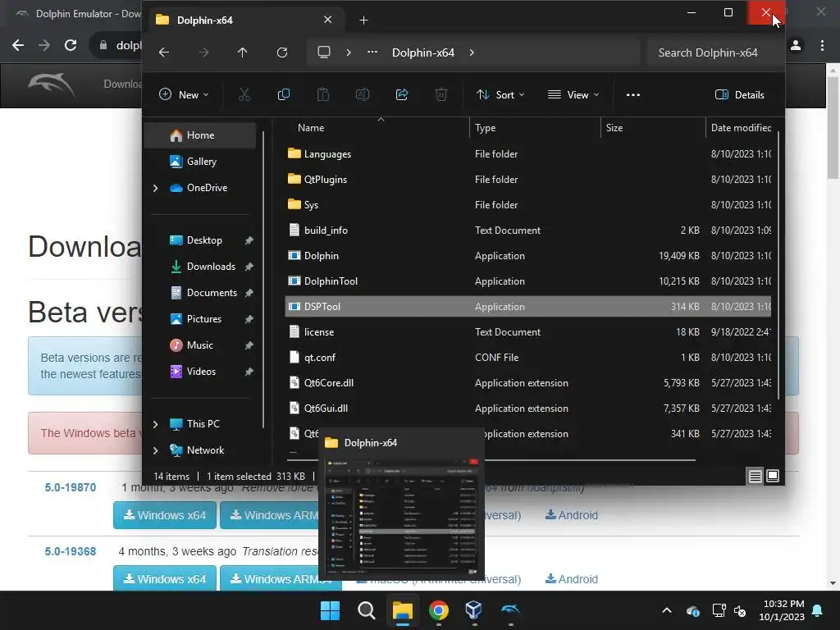Click Android download link for 5.0-19870
This screenshot has width=840, height=630.
[571, 515]
